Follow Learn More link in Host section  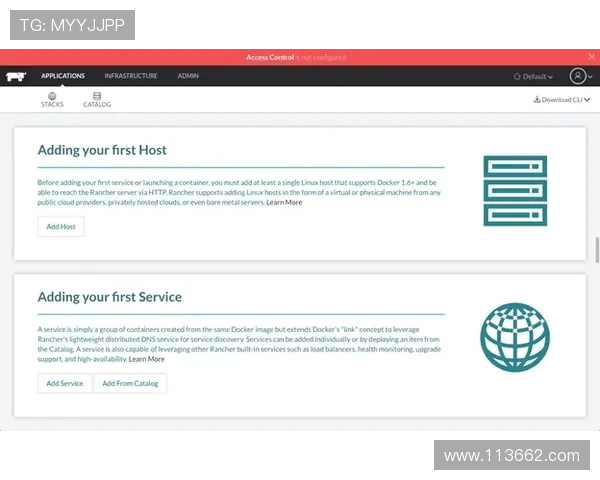coord(284,202)
